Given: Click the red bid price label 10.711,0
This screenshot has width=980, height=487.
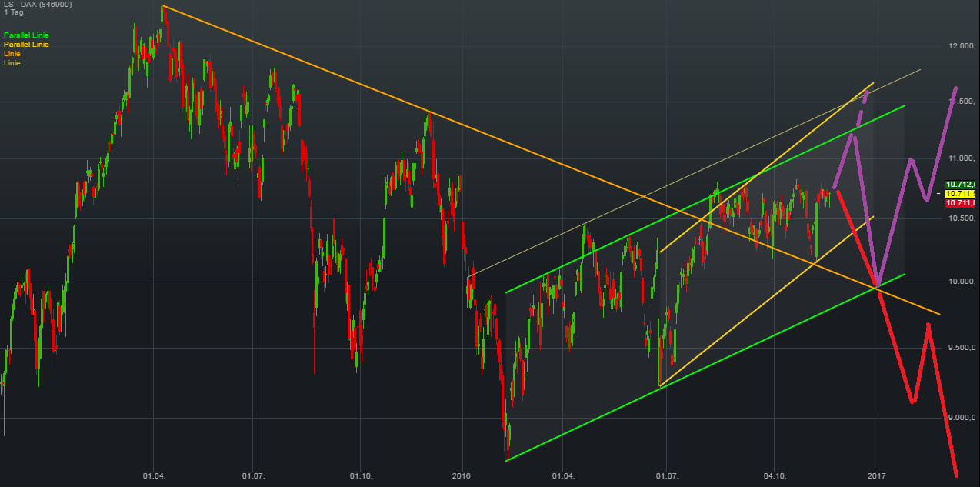Looking at the screenshot, I should point(961,205).
